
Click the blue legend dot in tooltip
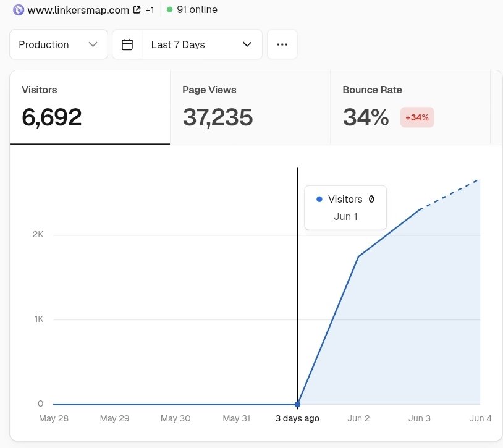pos(319,199)
